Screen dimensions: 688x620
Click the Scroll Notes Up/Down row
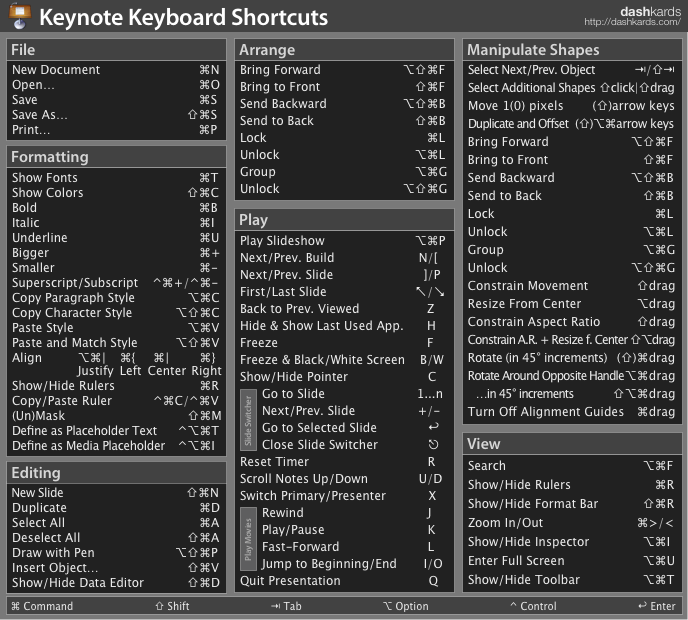click(x=344, y=479)
